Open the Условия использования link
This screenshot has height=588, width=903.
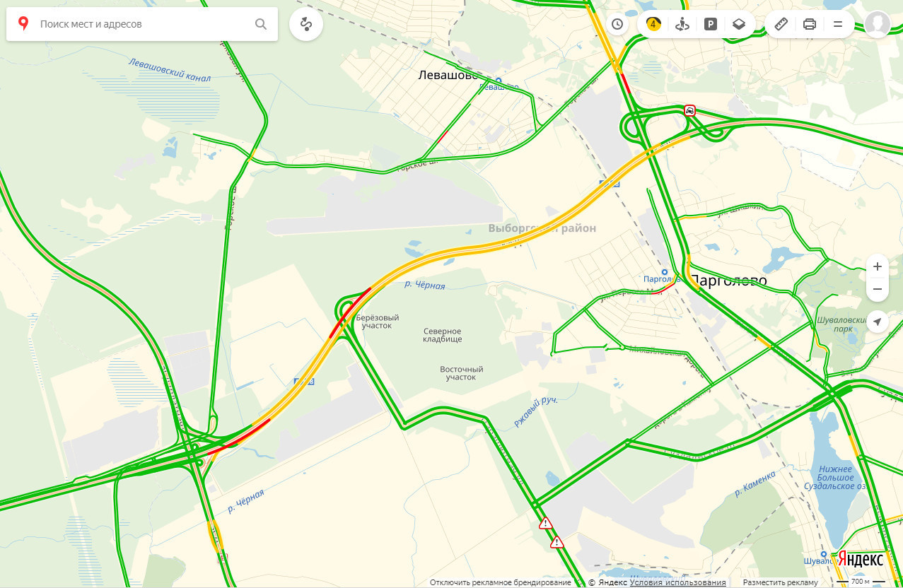pyautogui.click(x=678, y=582)
